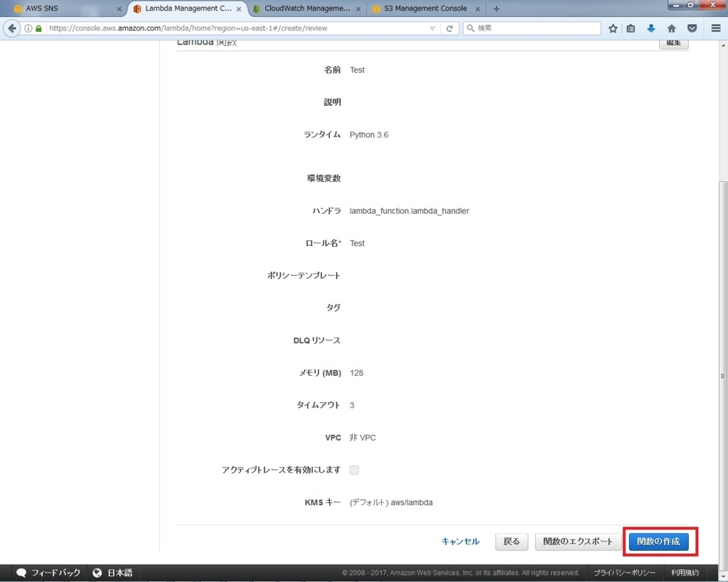The image size is (728, 582).
Task: Open site information icon in address bar
Action: (x=28, y=28)
